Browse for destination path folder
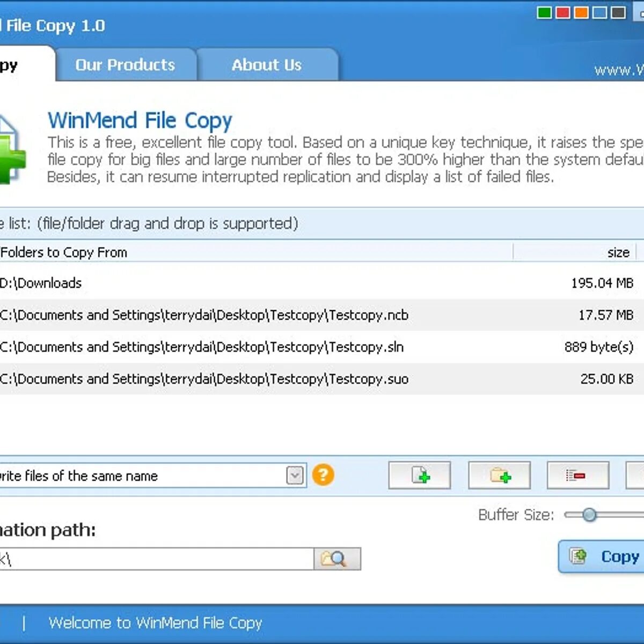The width and height of the screenshot is (644, 644). click(x=337, y=559)
